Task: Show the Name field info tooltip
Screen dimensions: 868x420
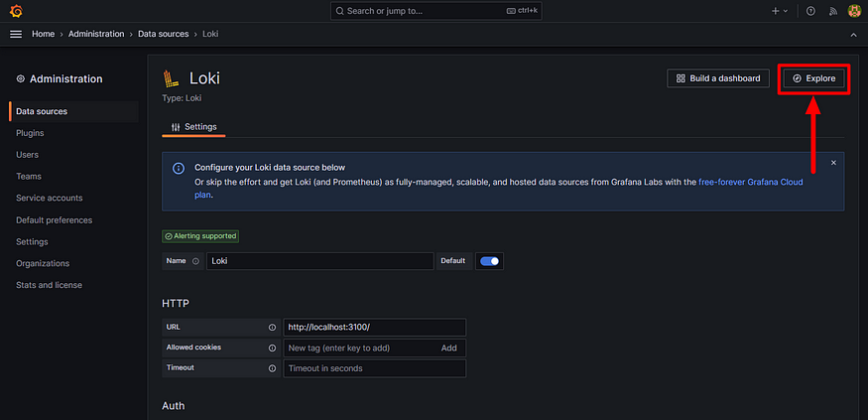Action: 195,261
